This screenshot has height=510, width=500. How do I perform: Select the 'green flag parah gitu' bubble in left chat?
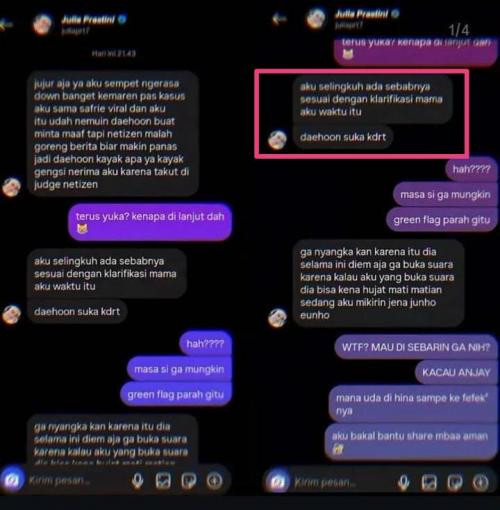176,394
